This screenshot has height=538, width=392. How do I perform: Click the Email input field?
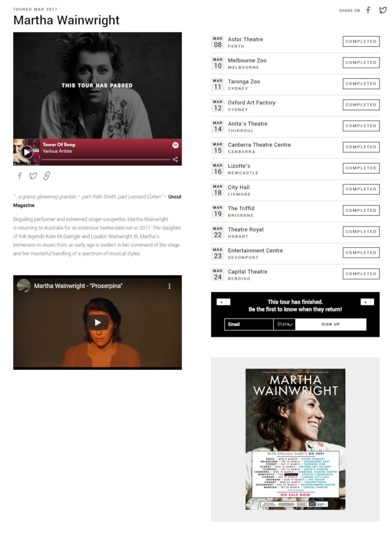[x=249, y=324]
